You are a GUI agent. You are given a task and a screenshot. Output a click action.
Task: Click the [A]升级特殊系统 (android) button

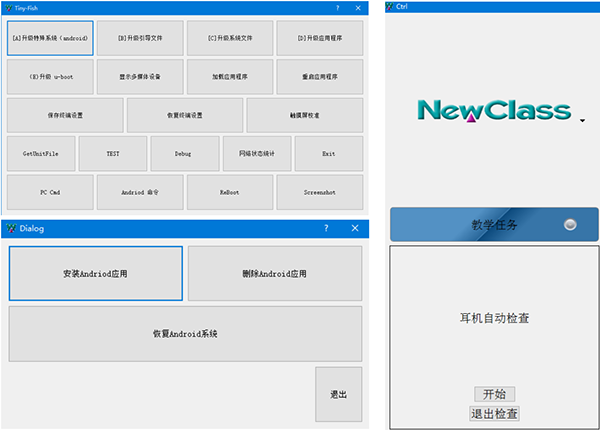[x=50, y=38]
